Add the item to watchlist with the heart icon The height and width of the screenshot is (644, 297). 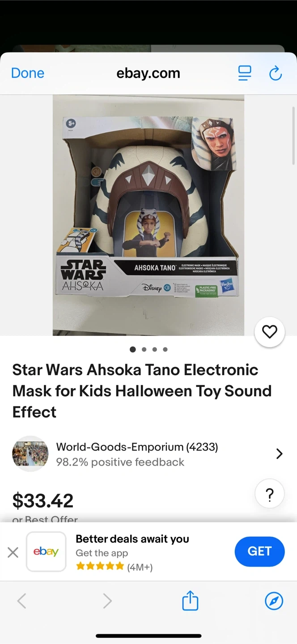[269, 332]
